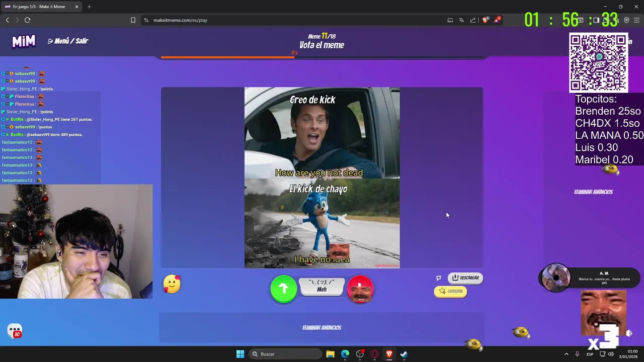Open the emoji reaction picker
Viewport: 644px width, 362px height.
coord(172,284)
